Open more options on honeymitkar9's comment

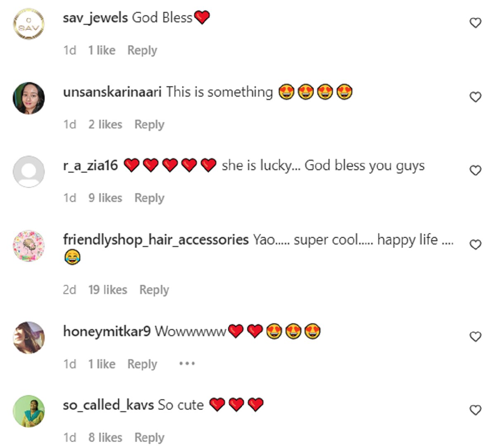point(187,364)
